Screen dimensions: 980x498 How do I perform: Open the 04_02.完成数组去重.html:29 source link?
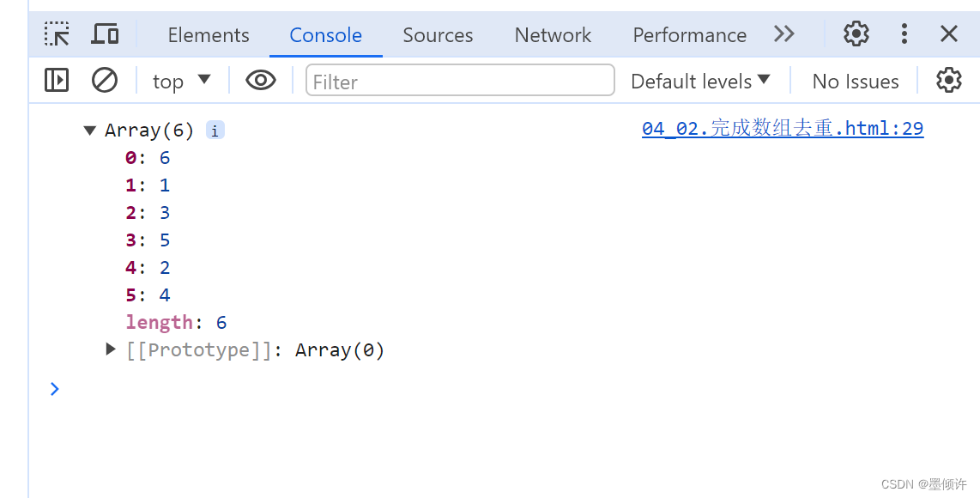[x=782, y=128]
